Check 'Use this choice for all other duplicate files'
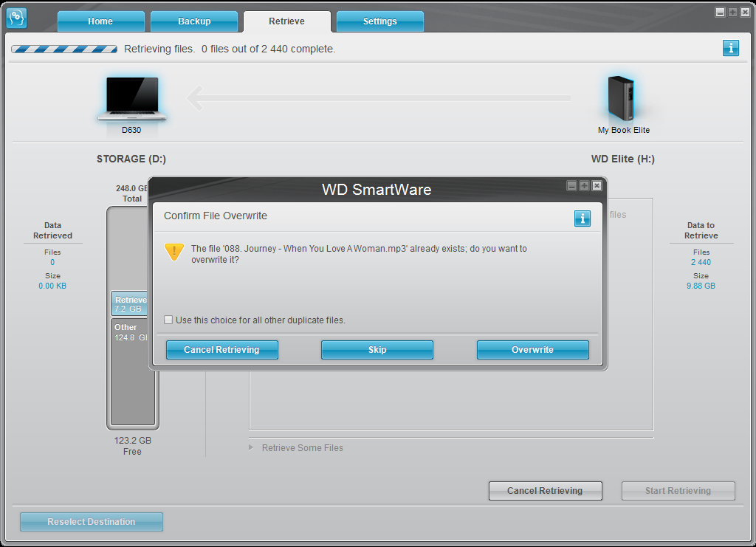Screen dimensions: 756x547 (168, 320)
